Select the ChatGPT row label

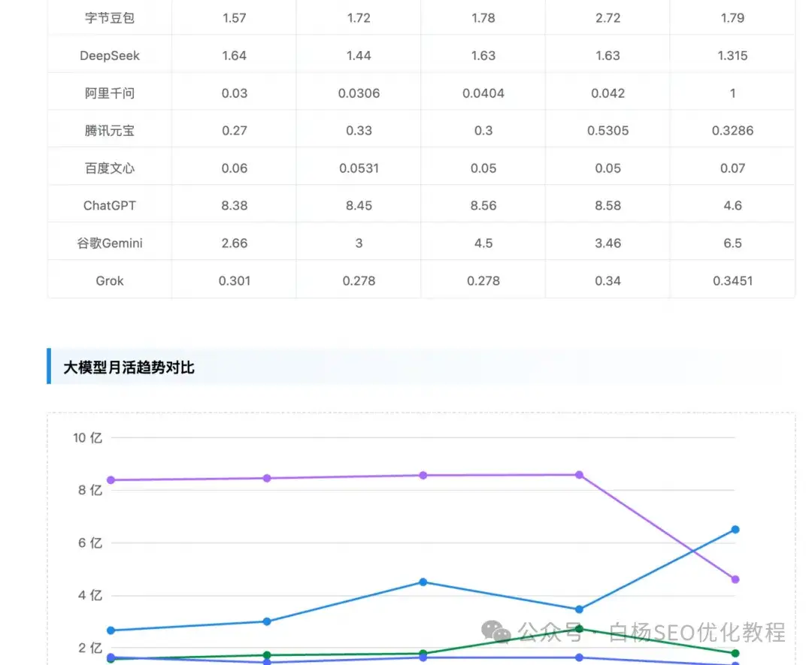coord(109,206)
